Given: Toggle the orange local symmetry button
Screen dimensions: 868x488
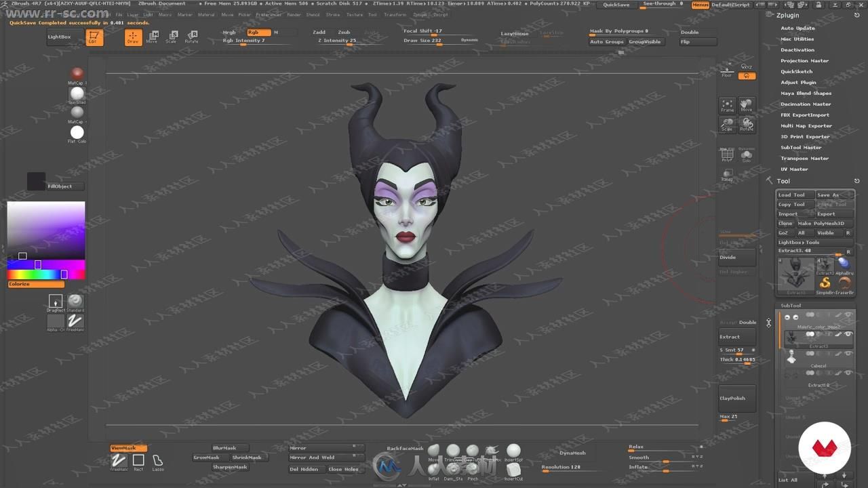Looking at the screenshot, I should pyautogui.click(x=747, y=75).
